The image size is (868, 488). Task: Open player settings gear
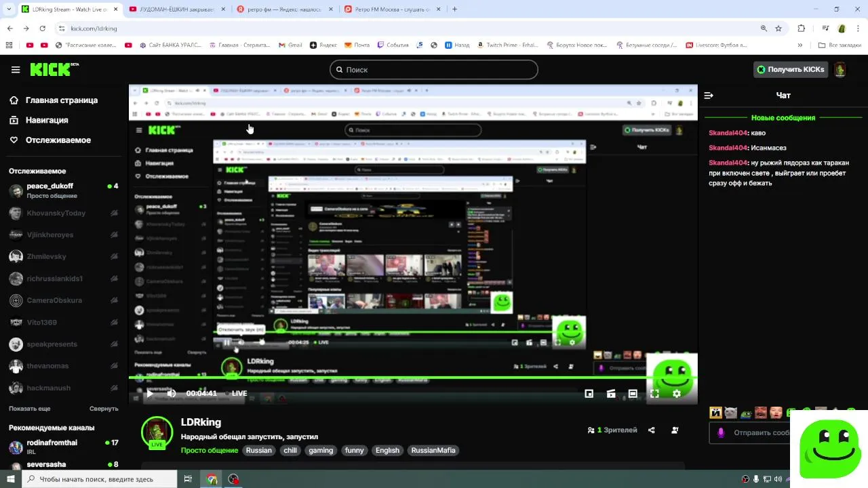pos(676,393)
